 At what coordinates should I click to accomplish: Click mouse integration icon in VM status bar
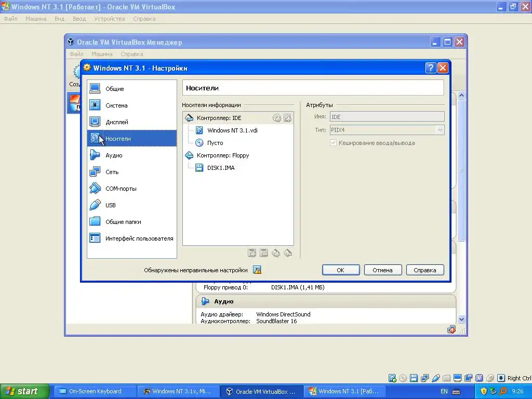tap(490, 378)
